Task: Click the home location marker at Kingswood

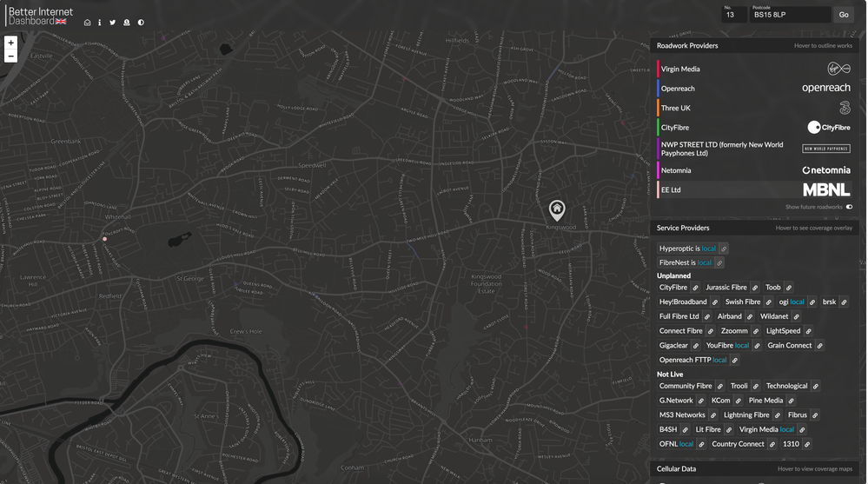Action: 556,210
